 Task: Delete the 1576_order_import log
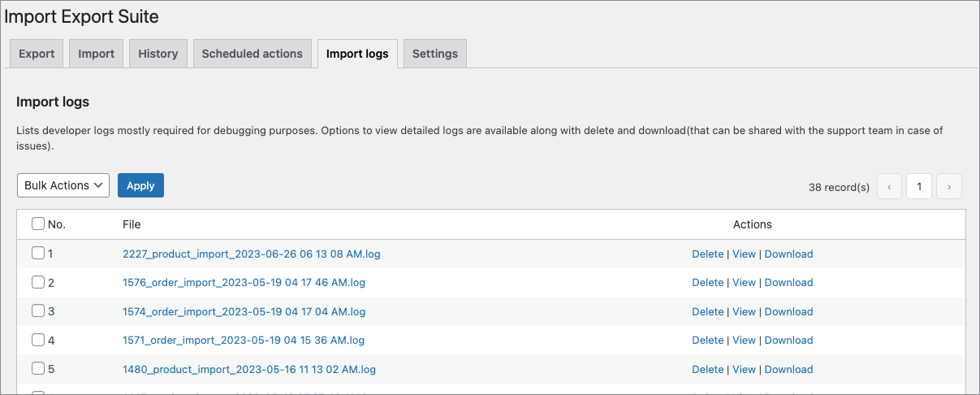(x=707, y=282)
